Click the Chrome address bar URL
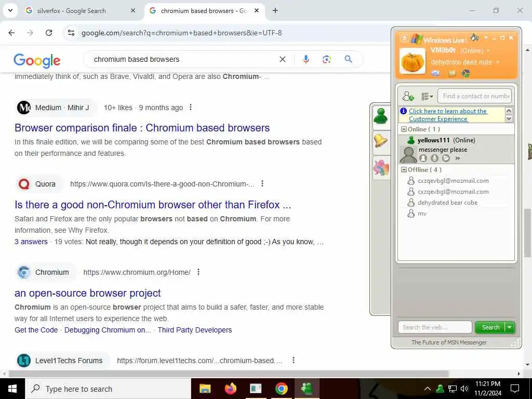Image resolution: width=532 pixels, height=399 pixels. tap(181, 33)
